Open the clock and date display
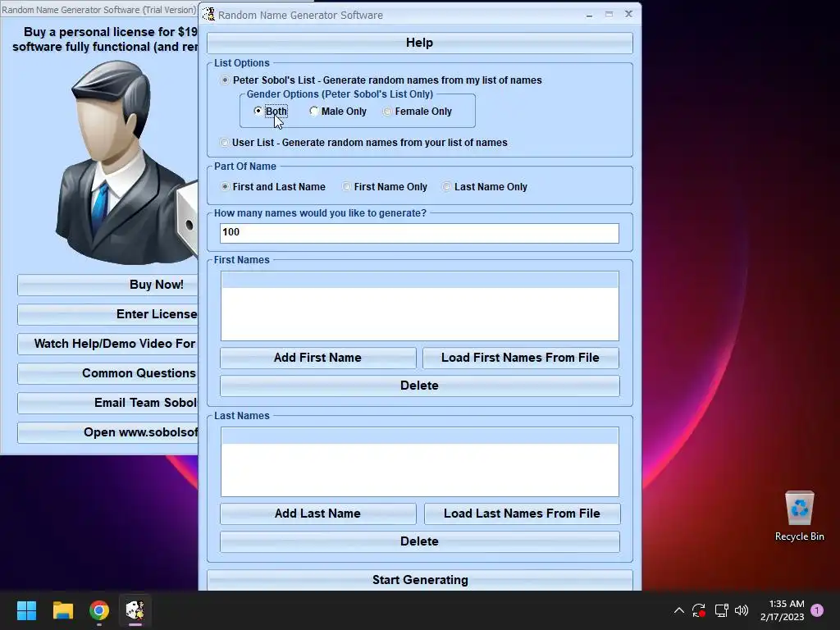The image size is (840, 630). point(782,610)
